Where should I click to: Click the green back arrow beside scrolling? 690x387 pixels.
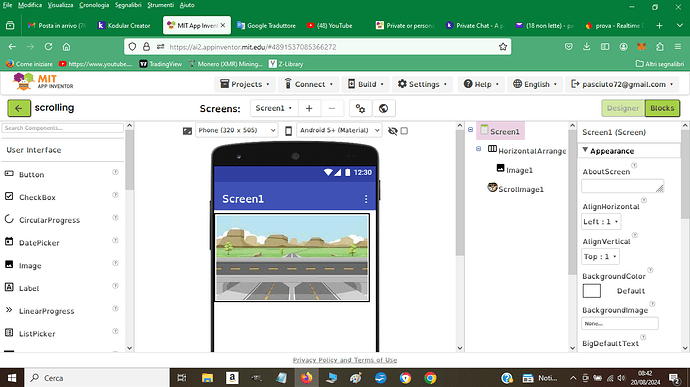tap(19, 108)
